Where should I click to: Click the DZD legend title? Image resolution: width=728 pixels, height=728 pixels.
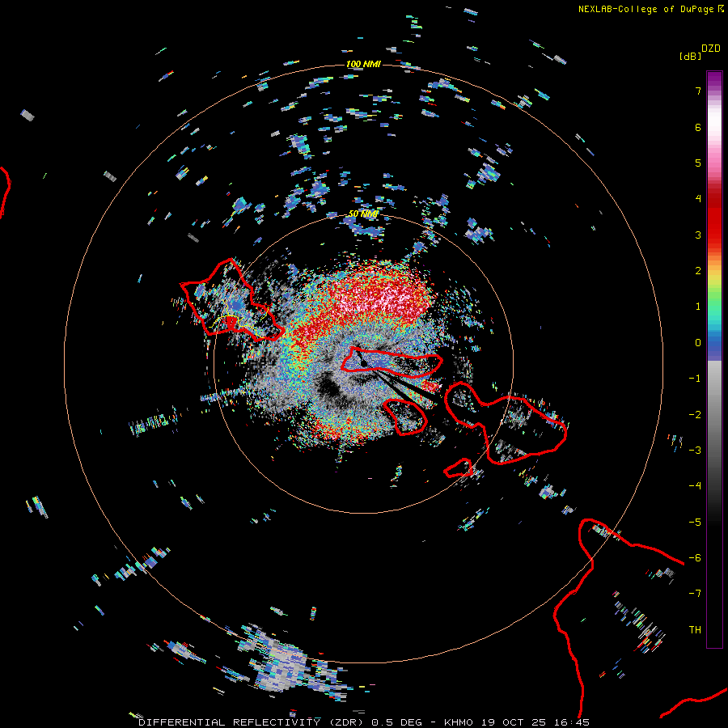(x=711, y=49)
